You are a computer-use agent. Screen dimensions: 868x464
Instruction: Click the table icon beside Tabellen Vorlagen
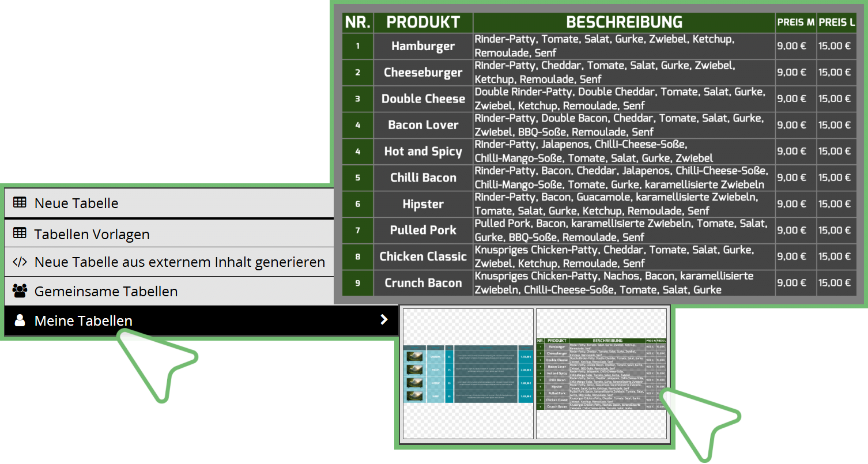[x=20, y=233]
